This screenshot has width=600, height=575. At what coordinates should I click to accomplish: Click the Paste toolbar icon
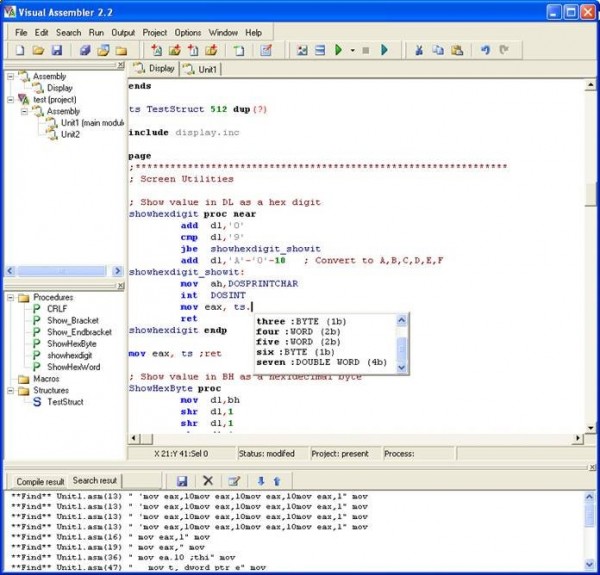(x=456, y=50)
